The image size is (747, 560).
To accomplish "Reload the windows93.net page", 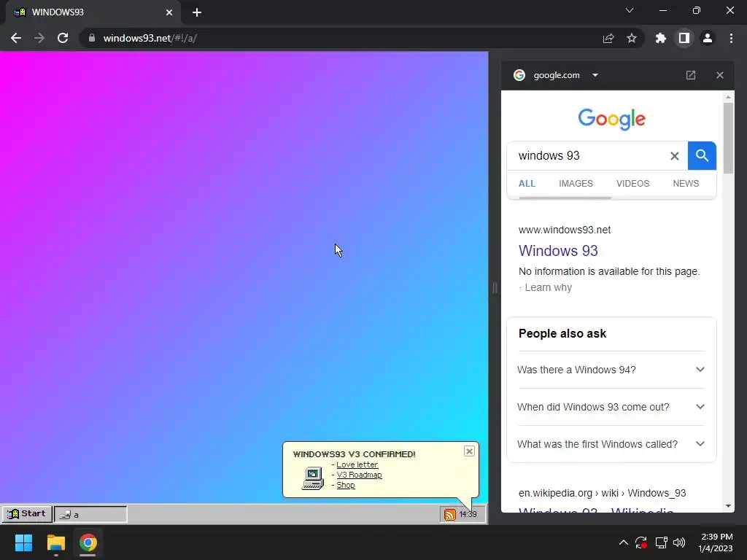I will (x=63, y=38).
